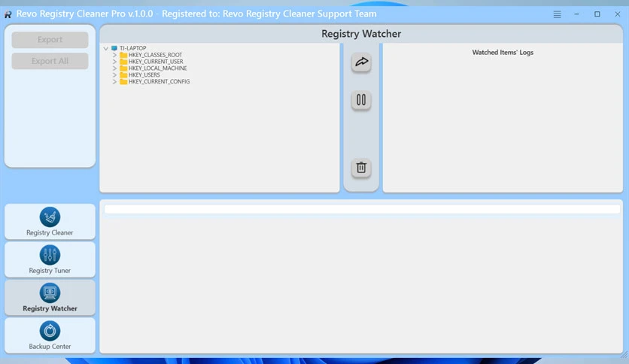
Task: Pause registry watching with pause button
Action: (361, 100)
